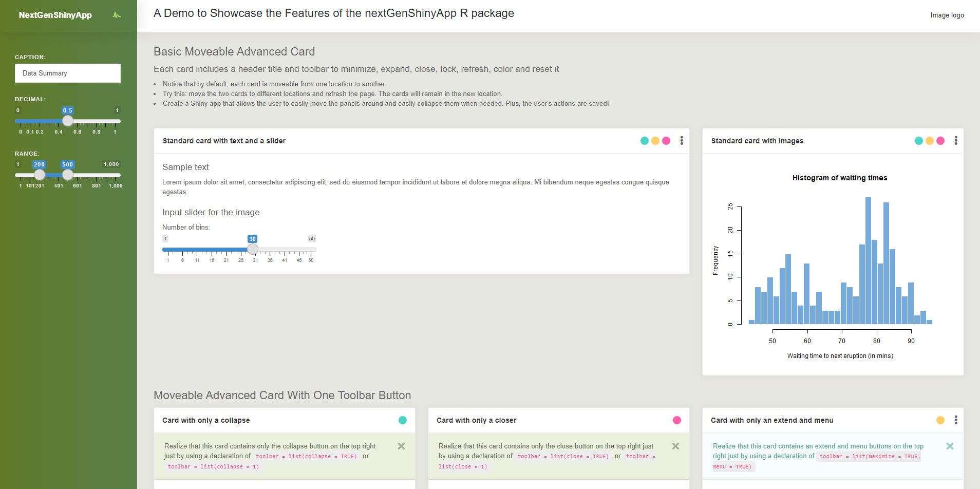Click the Standard card with text and a slider header
The image size is (980, 489).
tap(422, 141)
